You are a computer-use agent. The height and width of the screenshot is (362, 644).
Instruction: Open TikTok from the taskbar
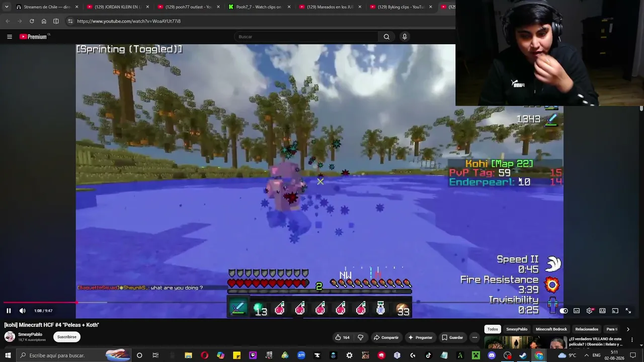click(x=429, y=355)
